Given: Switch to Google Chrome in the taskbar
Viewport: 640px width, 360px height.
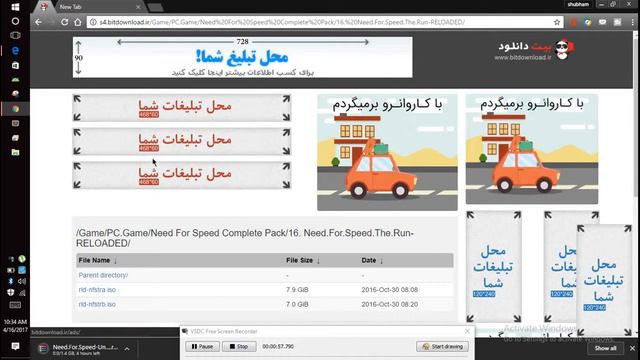Looking at the screenshot, I should (15, 109).
